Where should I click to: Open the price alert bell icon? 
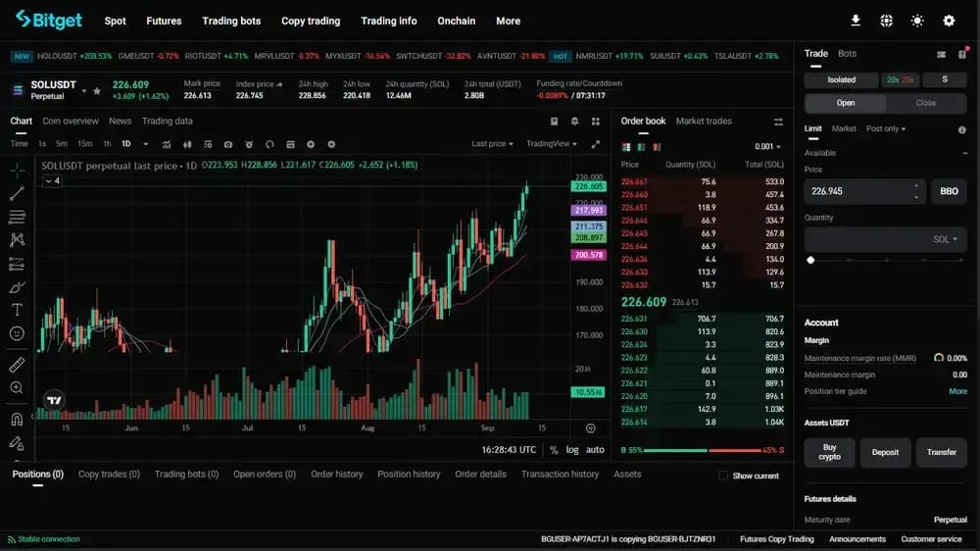tap(574, 122)
